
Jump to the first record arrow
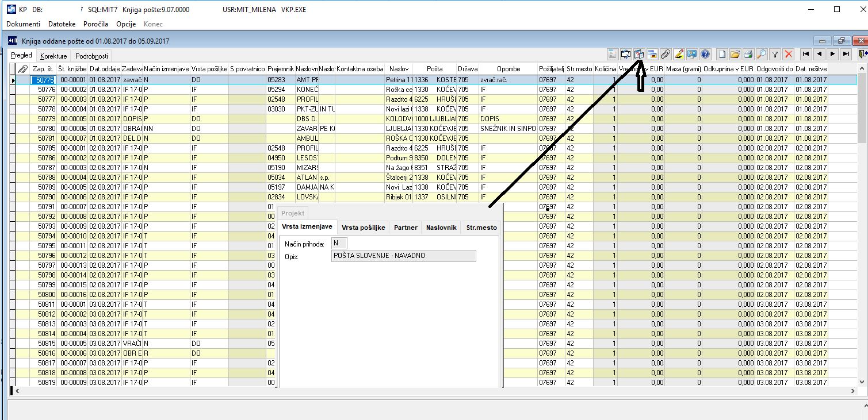click(806, 54)
